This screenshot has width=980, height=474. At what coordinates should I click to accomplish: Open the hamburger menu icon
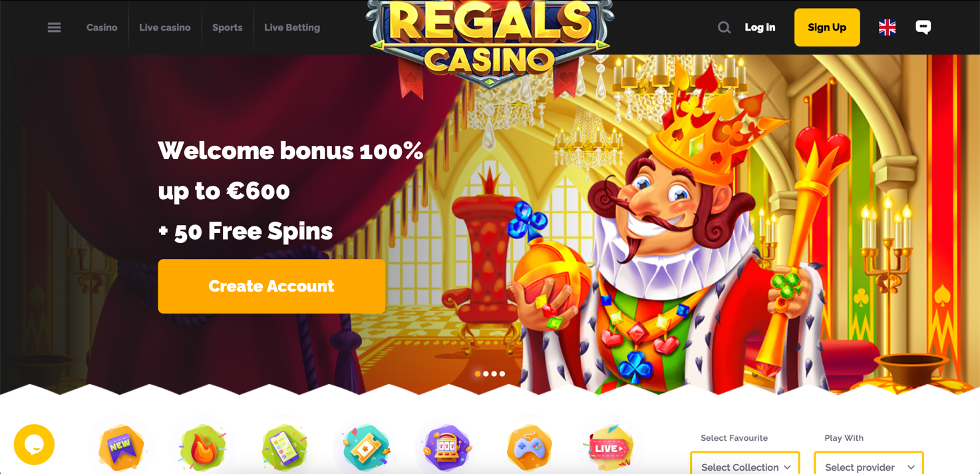click(54, 27)
